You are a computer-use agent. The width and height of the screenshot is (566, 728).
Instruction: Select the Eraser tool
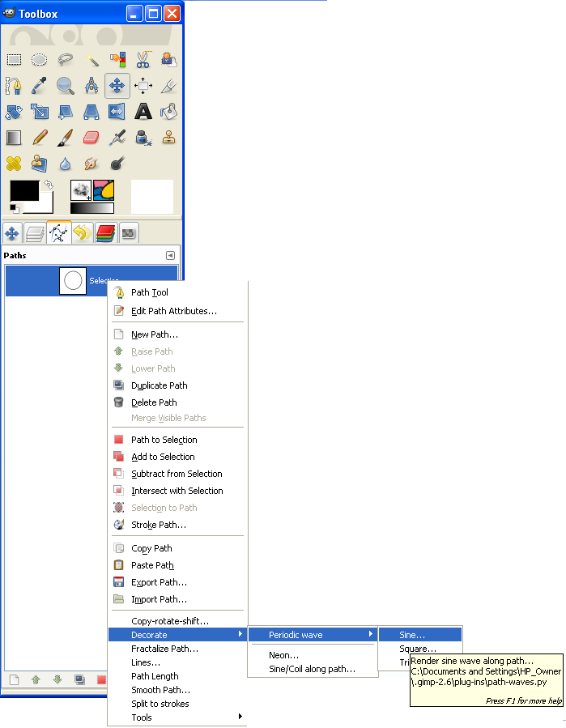pos(91,138)
